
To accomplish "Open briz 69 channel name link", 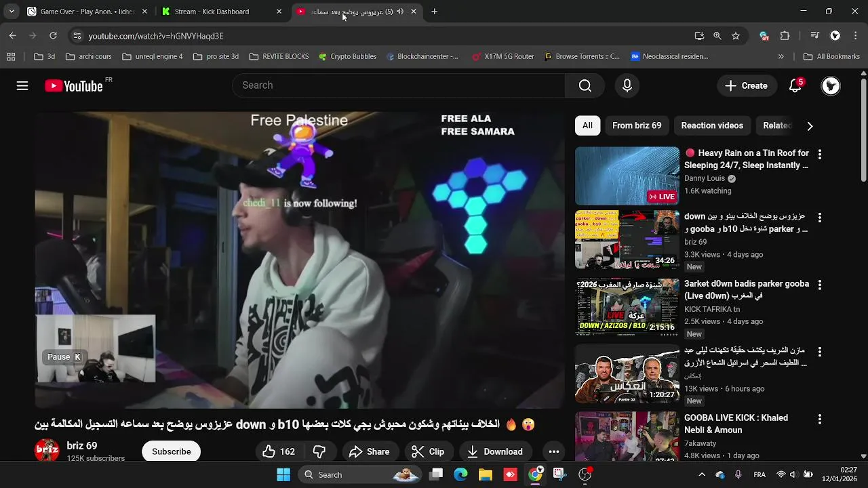I will (x=82, y=446).
